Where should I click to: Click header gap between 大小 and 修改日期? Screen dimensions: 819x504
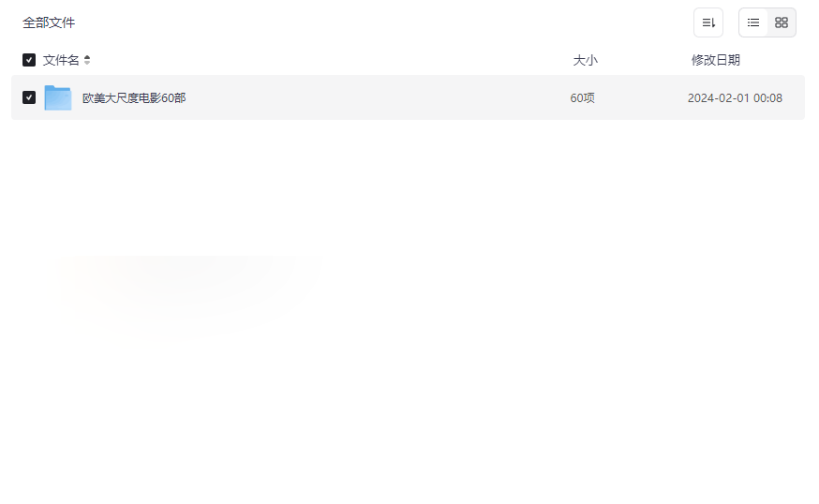644,60
